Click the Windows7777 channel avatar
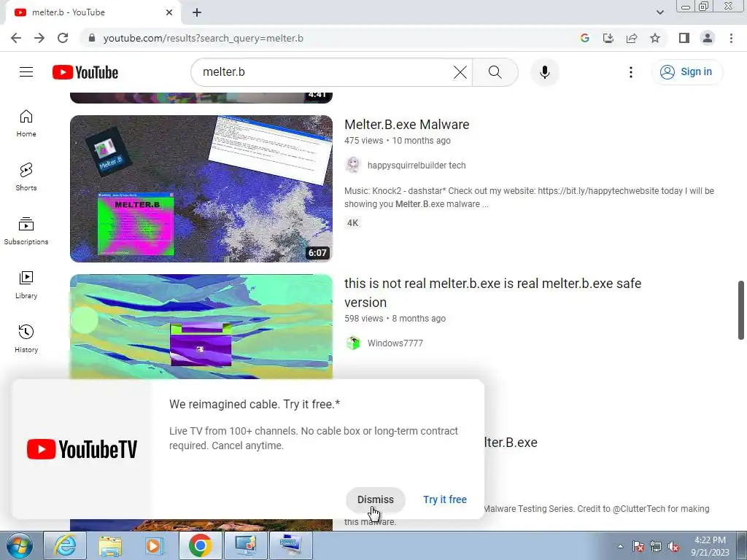The height and width of the screenshot is (560, 747). coord(353,343)
